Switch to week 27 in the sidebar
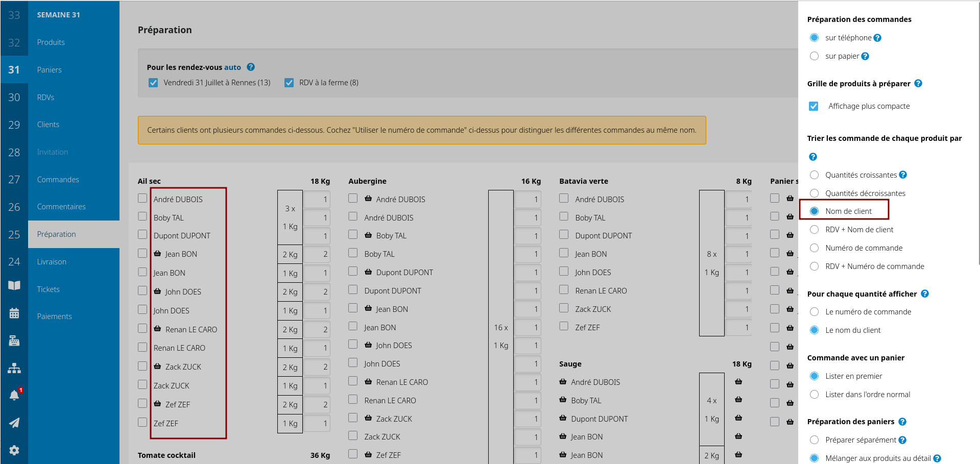The height and width of the screenshot is (464, 980). 14,180
